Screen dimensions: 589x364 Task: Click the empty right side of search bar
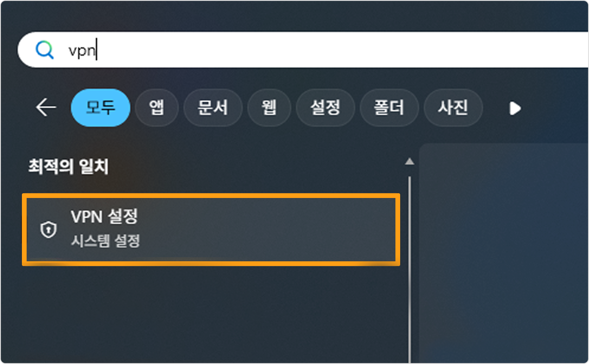[340, 50]
